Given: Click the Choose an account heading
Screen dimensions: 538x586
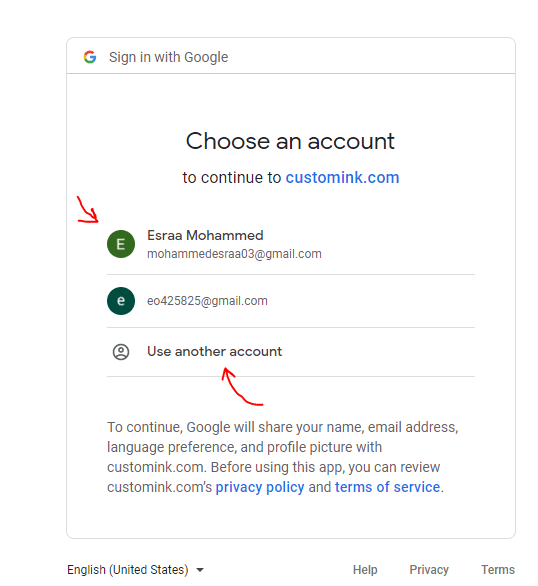Looking at the screenshot, I should click(290, 141).
